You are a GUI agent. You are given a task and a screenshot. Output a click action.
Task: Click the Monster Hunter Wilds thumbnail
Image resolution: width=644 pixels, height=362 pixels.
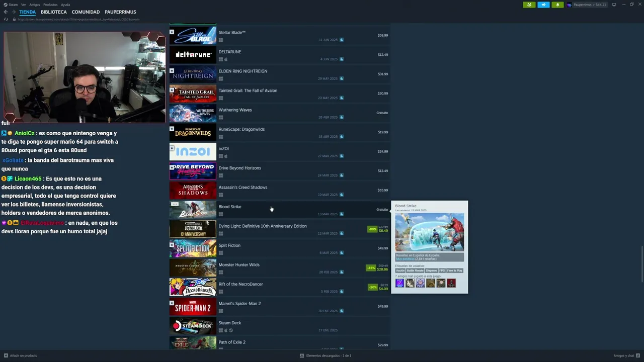[x=193, y=268]
